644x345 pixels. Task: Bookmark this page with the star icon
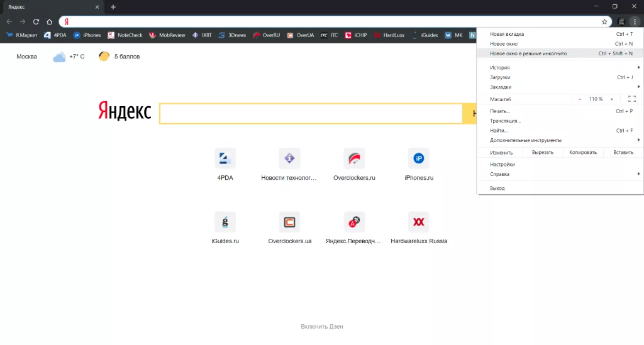[604, 21]
